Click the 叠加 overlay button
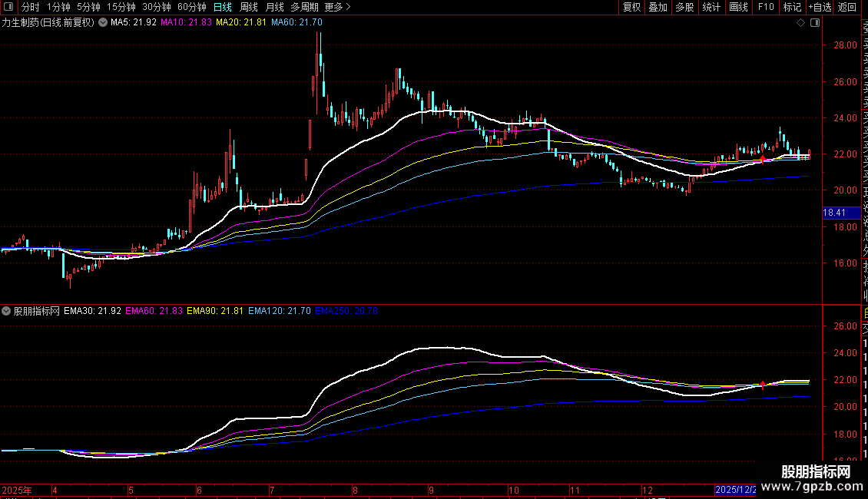868x499 pixels. (658, 8)
